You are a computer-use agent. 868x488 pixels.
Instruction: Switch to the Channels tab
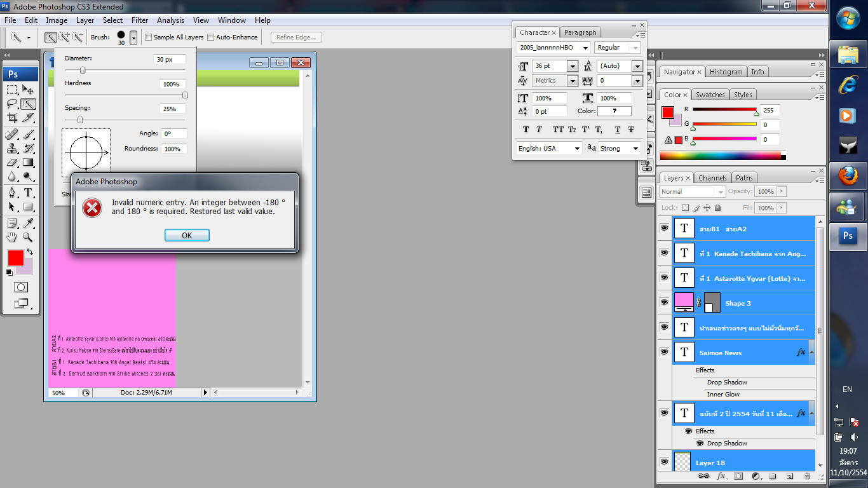tap(712, 178)
